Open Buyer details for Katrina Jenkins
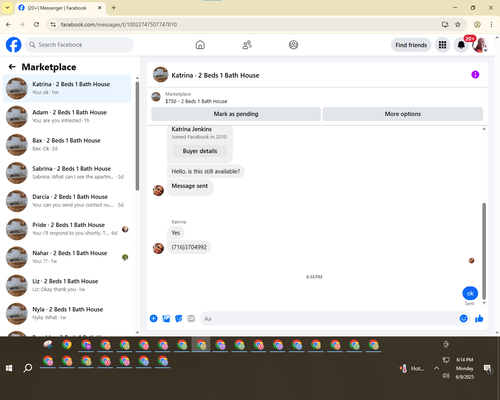The height and width of the screenshot is (400, 500). (200, 151)
